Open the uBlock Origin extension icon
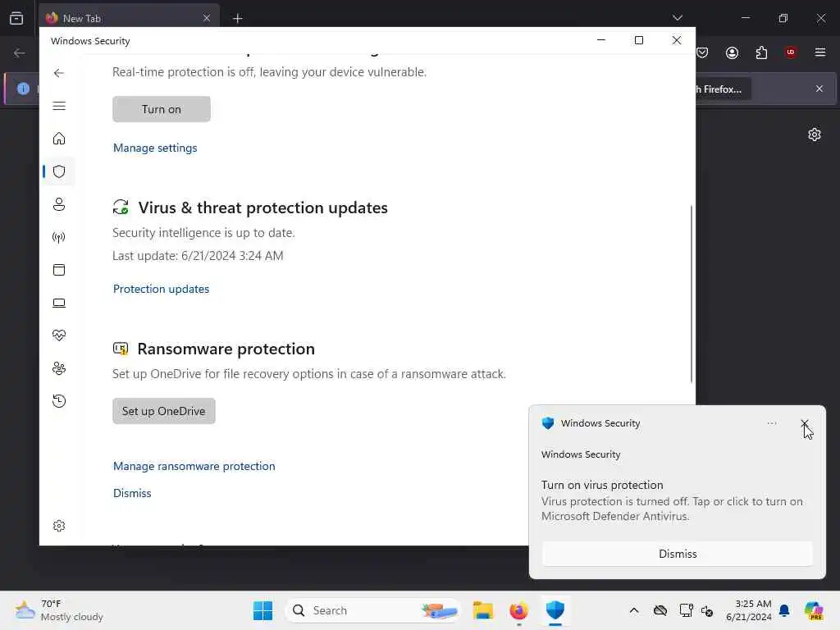 791,52
